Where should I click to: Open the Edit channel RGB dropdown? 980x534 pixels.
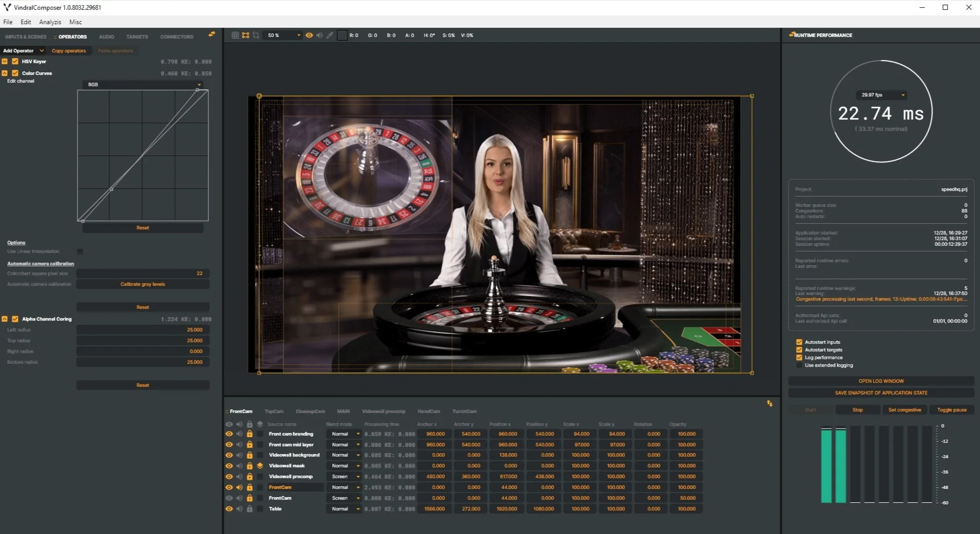[x=143, y=84]
